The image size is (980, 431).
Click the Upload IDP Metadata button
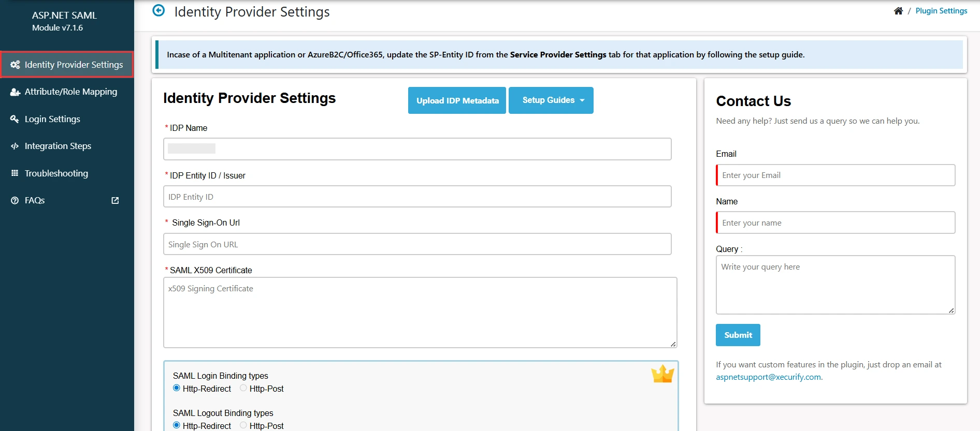(457, 100)
